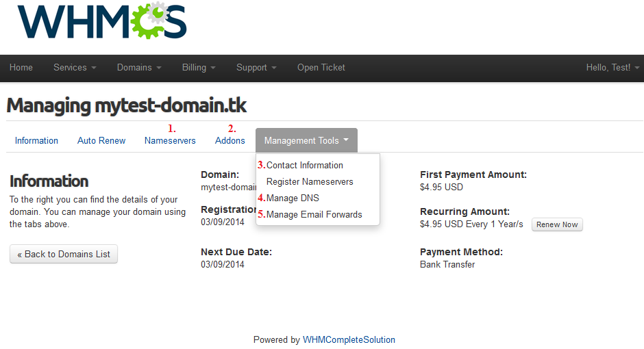644x349 pixels.
Task: Choose Manage Email Forwards option
Action: click(314, 215)
